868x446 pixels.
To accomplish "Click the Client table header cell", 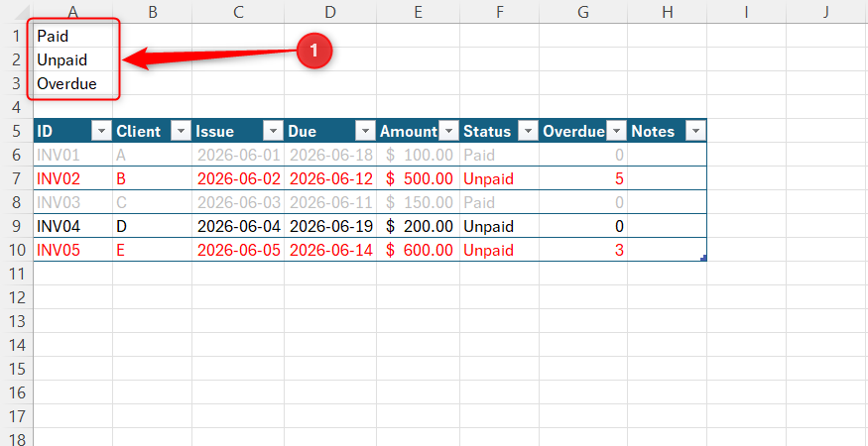I will tap(152, 131).
